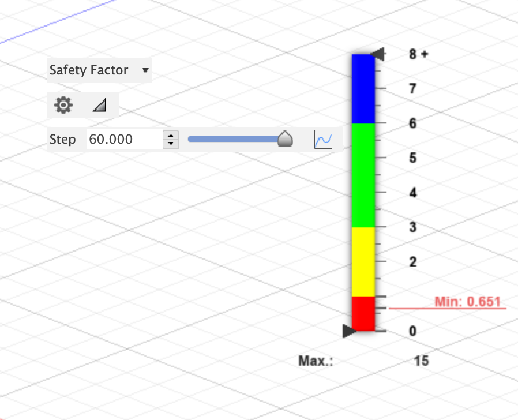Click the legend gradient triangle icon

(x=99, y=105)
